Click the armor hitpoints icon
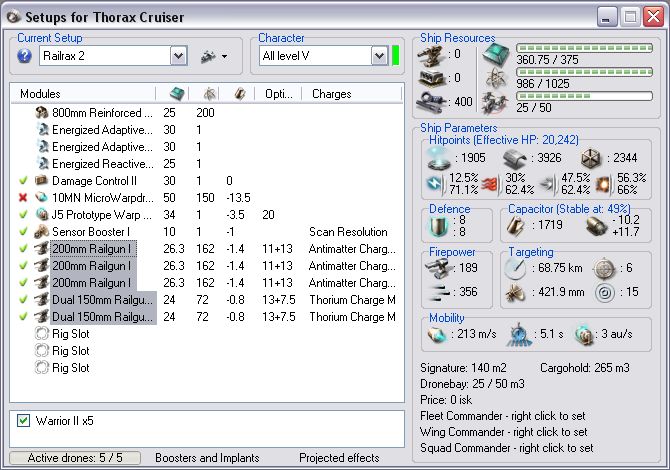The width and height of the screenshot is (670, 470). pyautogui.click(x=515, y=159)
